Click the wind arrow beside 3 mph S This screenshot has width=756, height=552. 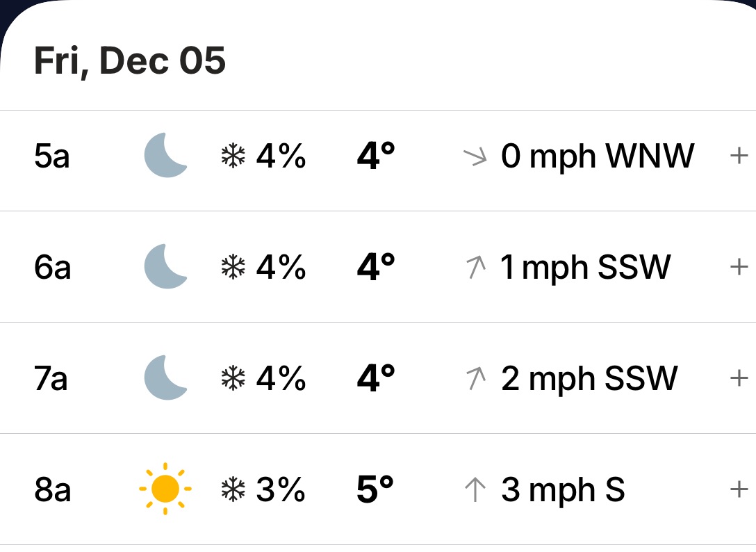pos(475,489)
